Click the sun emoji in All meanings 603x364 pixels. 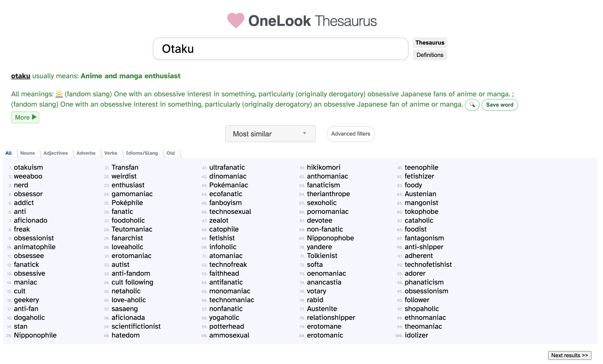click(59, 94)
